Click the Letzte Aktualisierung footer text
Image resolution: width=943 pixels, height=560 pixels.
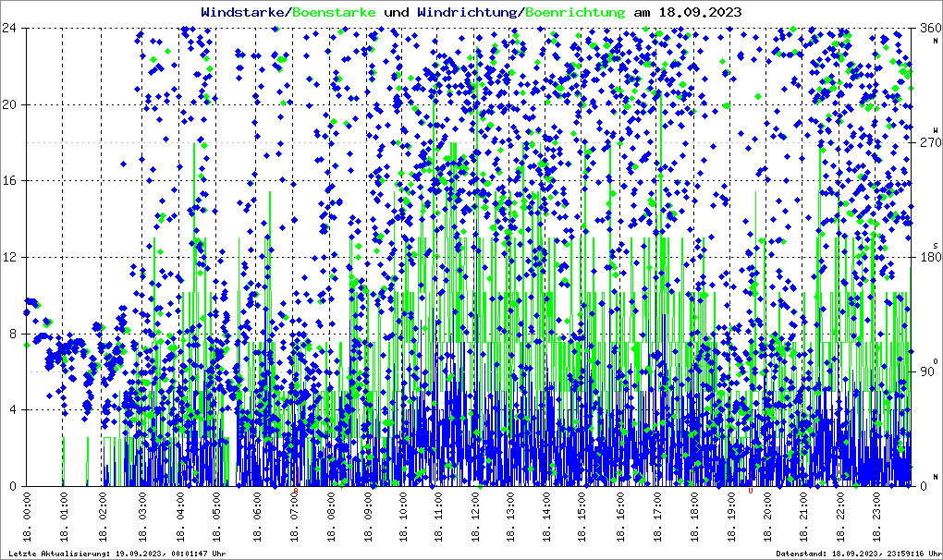pos(115,553)
